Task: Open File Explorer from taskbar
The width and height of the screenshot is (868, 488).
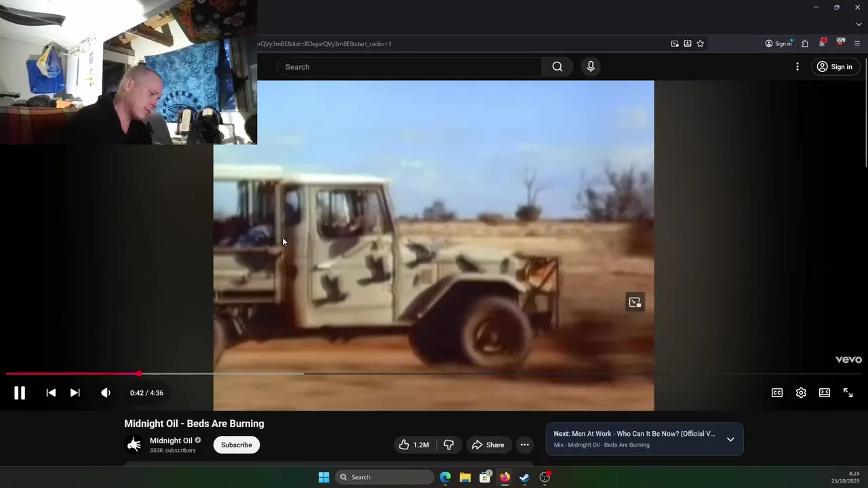Action: 465,477
